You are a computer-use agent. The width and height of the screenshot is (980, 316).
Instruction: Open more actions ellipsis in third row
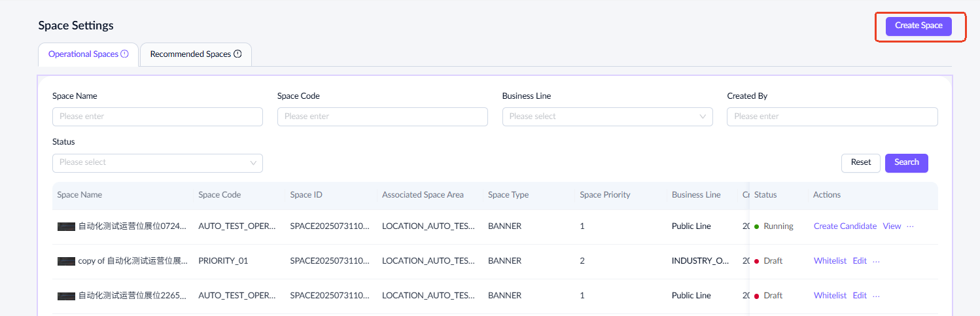pyautogui.click(x=877, y=296)
